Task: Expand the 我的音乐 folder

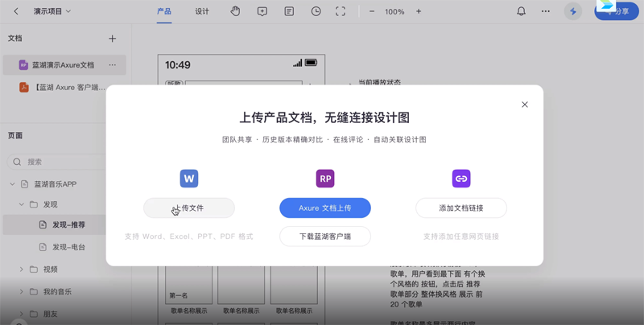Action: tap(22, 291)
